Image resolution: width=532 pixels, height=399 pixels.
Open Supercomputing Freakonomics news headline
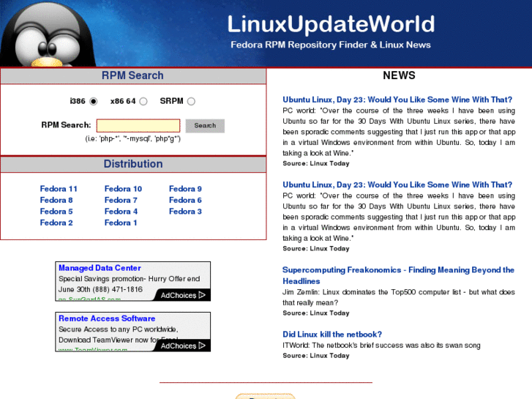(398, 275)
